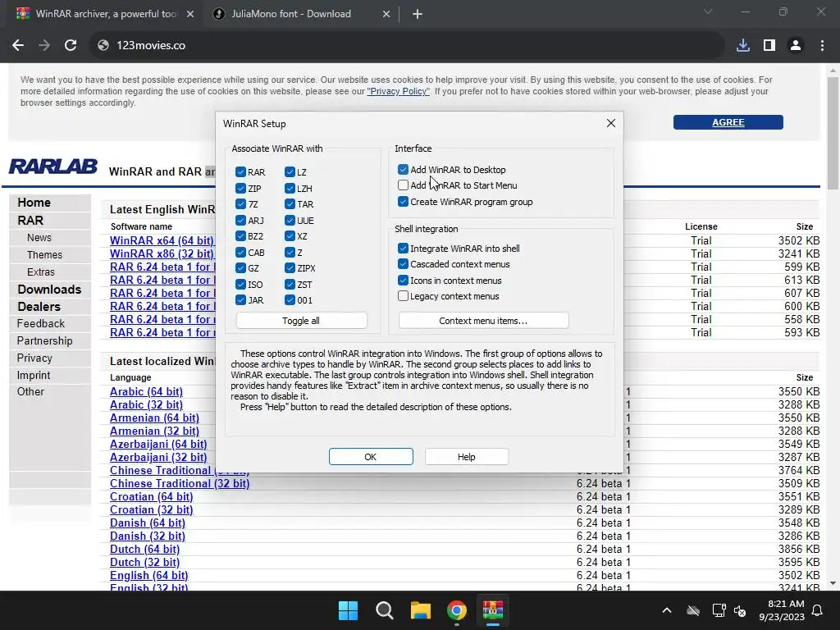Toggle Chrome side panel icon
The image size is (840, 630).
769,46
